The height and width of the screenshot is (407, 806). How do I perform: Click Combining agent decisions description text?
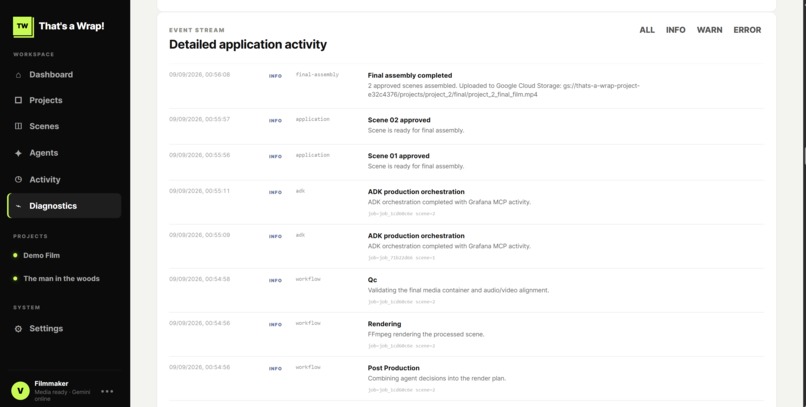[437, 379]
